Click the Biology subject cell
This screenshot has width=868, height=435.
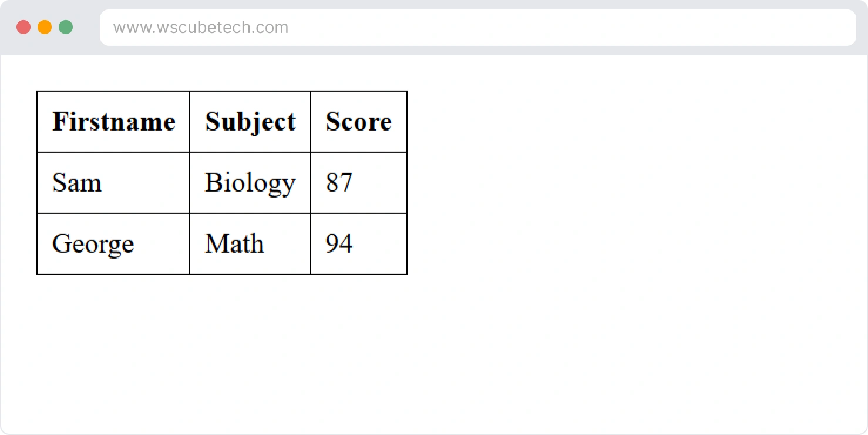[250, 183]
